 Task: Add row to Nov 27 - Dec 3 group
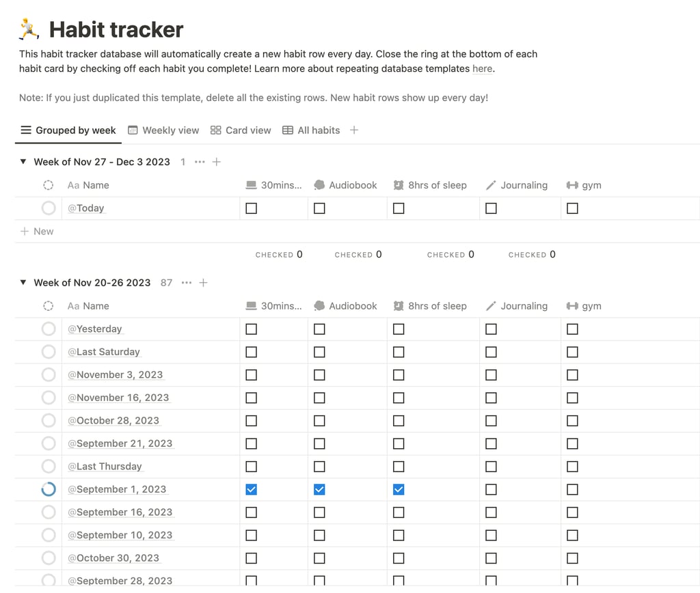[217, 161]
